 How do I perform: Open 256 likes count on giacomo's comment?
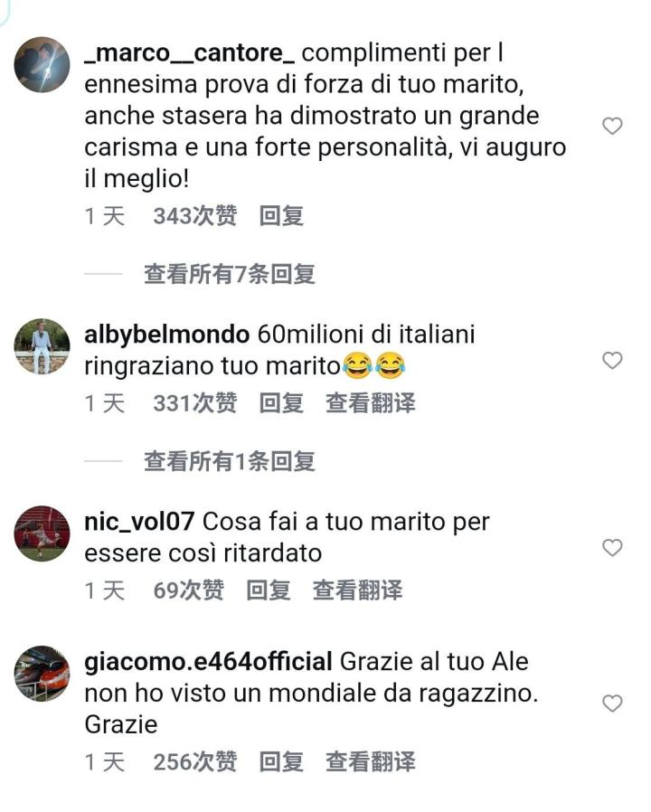[194, 761]
